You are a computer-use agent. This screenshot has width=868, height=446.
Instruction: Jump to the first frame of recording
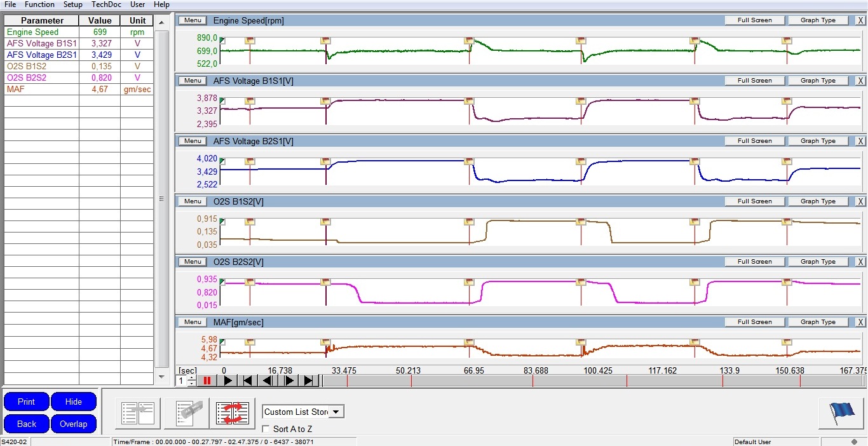248,381
